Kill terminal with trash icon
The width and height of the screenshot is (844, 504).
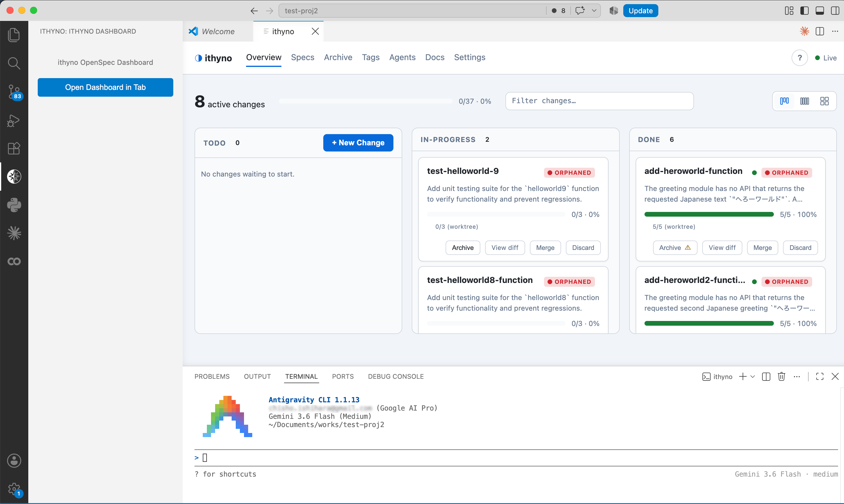pyautogui.click(x=782, y=376)
